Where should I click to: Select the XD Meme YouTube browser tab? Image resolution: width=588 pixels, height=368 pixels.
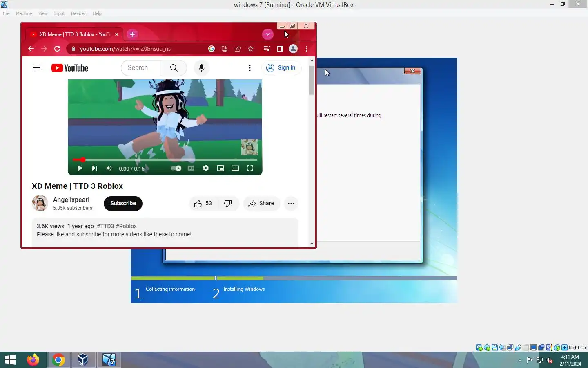coord(73,34)
